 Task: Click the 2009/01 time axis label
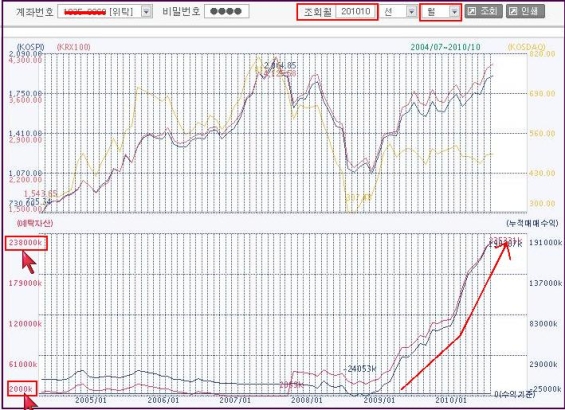tap(379, 400)
